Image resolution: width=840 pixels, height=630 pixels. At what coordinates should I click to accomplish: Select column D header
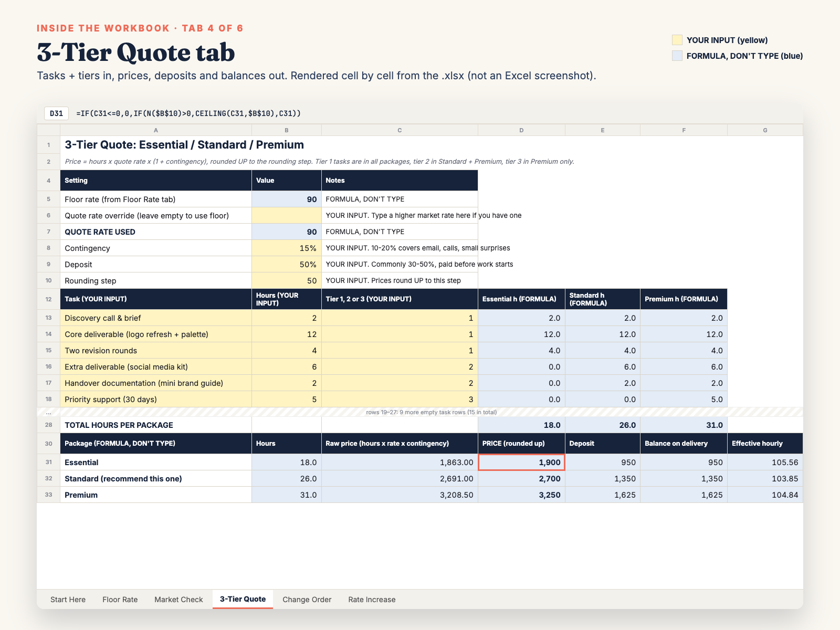click(521, 130)
